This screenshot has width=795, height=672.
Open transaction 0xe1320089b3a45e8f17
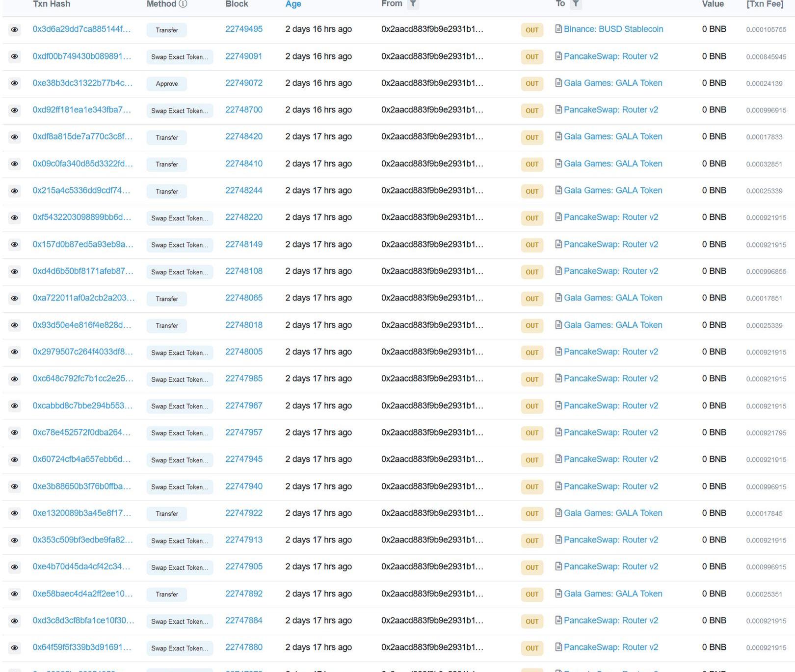(81, 513)
